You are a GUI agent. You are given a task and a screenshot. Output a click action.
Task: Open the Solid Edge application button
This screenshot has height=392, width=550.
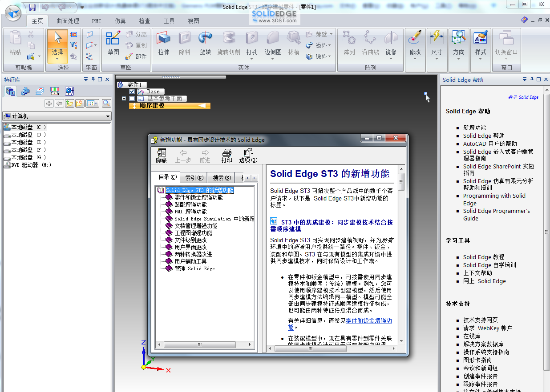[12, 12]
